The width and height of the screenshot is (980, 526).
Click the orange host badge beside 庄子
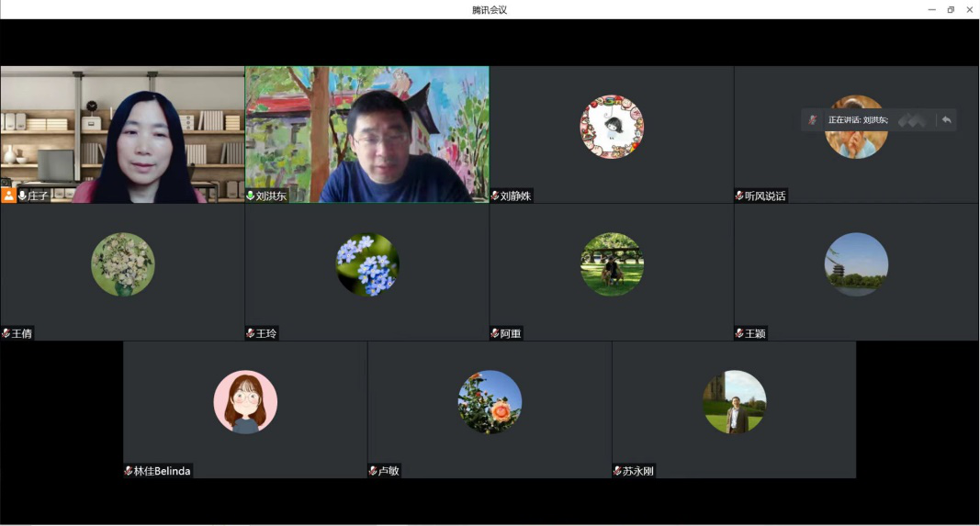click(x=8, y=196)
